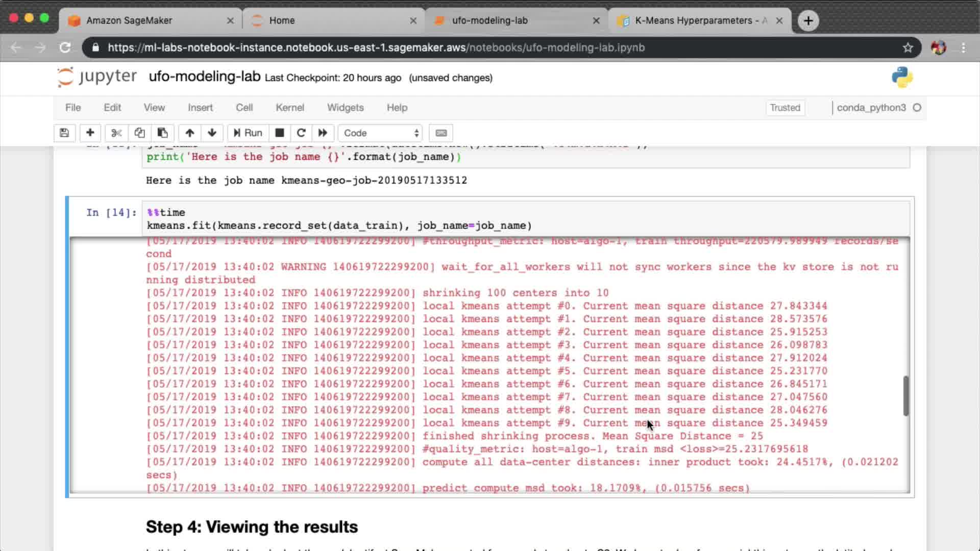Click the output area scrollbar thumb
Viewport: 980px width, 551px height.
pyautogui.click(x=906, y=395)
